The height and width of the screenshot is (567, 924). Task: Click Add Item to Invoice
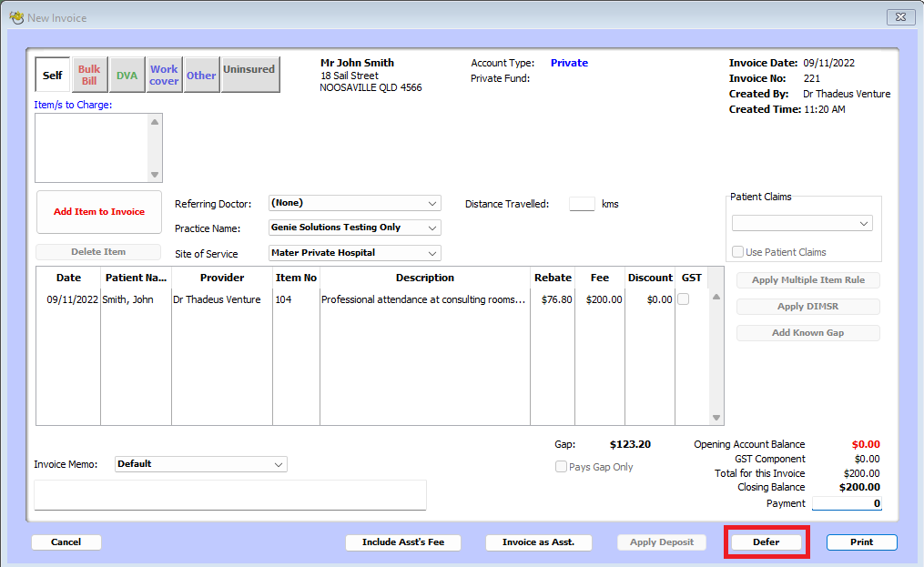(x=98, y=211)
